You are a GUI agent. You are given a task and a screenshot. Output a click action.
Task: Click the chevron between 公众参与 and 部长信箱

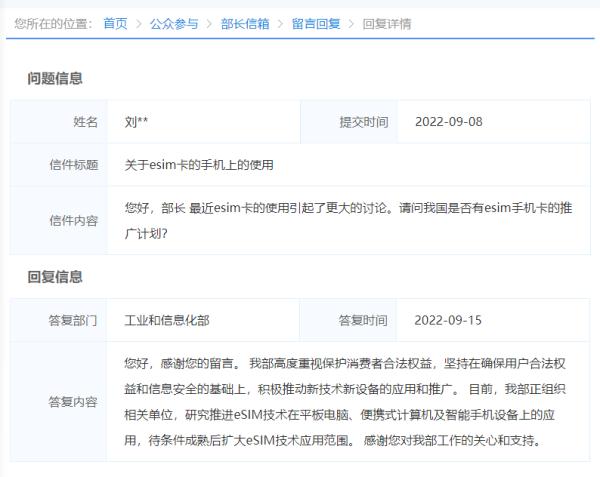[x=209, y=23]
